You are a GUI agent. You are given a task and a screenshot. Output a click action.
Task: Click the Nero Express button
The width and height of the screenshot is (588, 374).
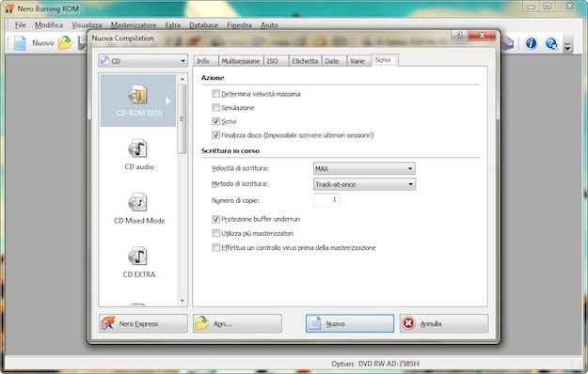coord(143,323)
